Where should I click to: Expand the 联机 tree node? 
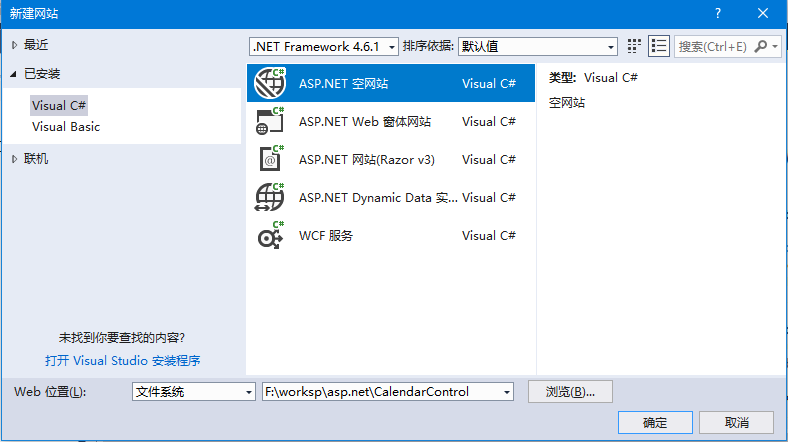[x=14, y=159]
